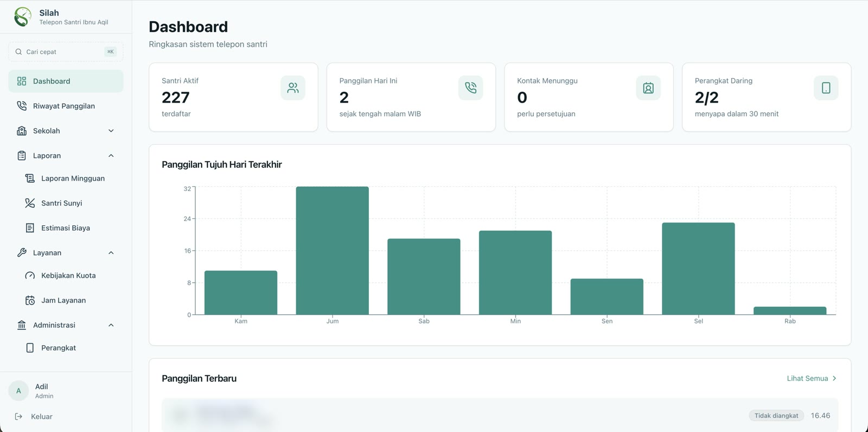Open the Dashboard menu item
This screenshot has width=868, height=432.
66,81
